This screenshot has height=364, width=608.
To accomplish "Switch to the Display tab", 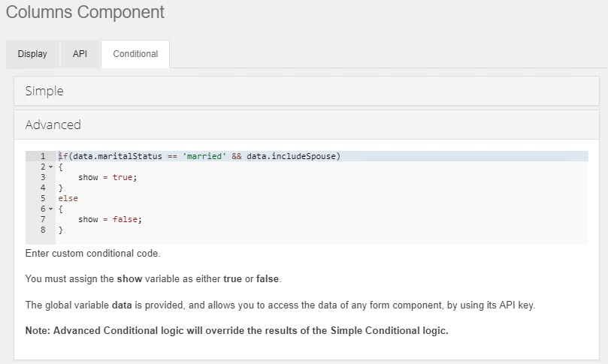I will pos(32,54).
